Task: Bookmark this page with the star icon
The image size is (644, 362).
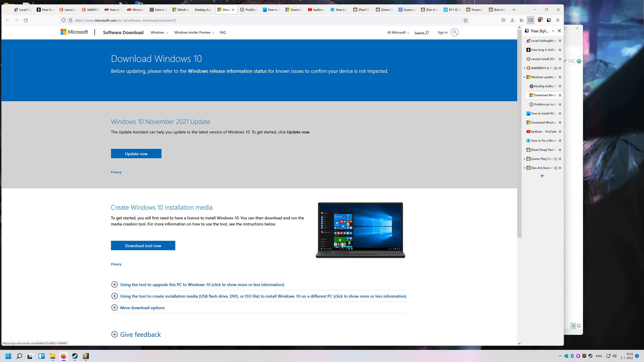Action: pyautogui.click(x=465, y=20)
